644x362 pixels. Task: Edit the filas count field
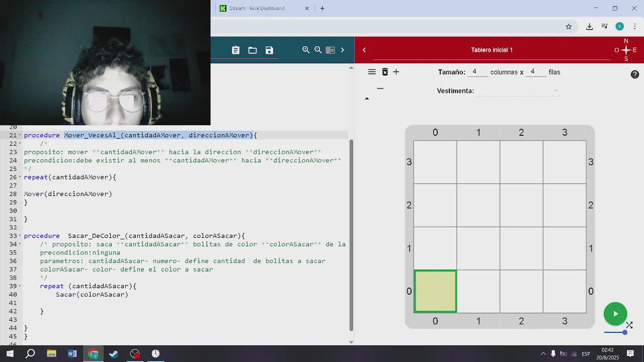click(x=536, y=72)
